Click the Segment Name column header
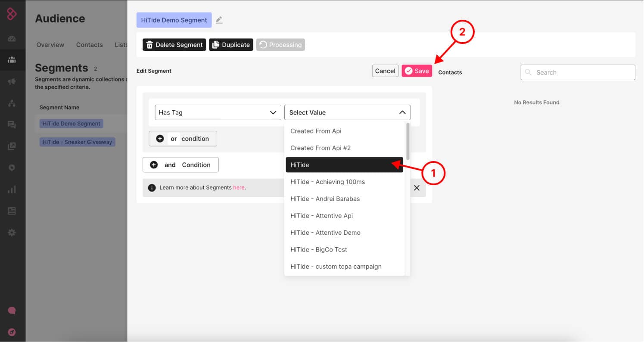This screenshot has height=342, width=644. click(59, 108)
